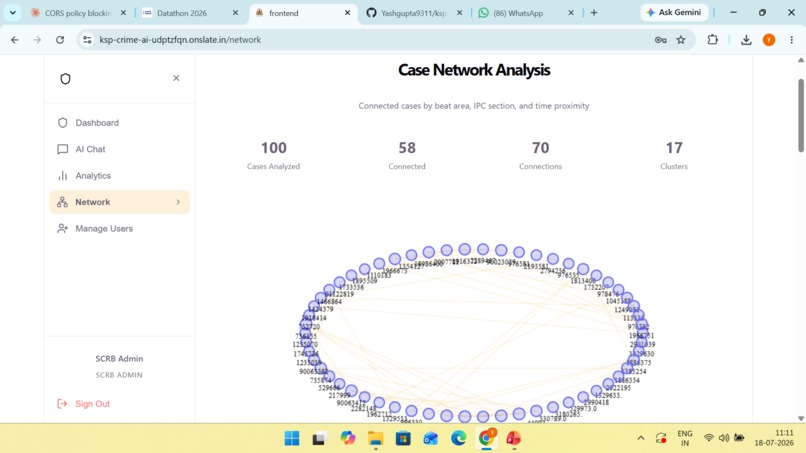Open Microsoft Store from the taskbar
The width and height of the screenshot is (806, 453).
coord(403,438)
